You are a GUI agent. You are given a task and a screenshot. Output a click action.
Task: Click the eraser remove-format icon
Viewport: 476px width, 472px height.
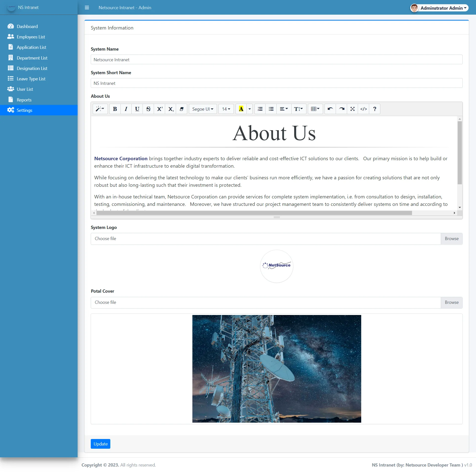point(181,109)
